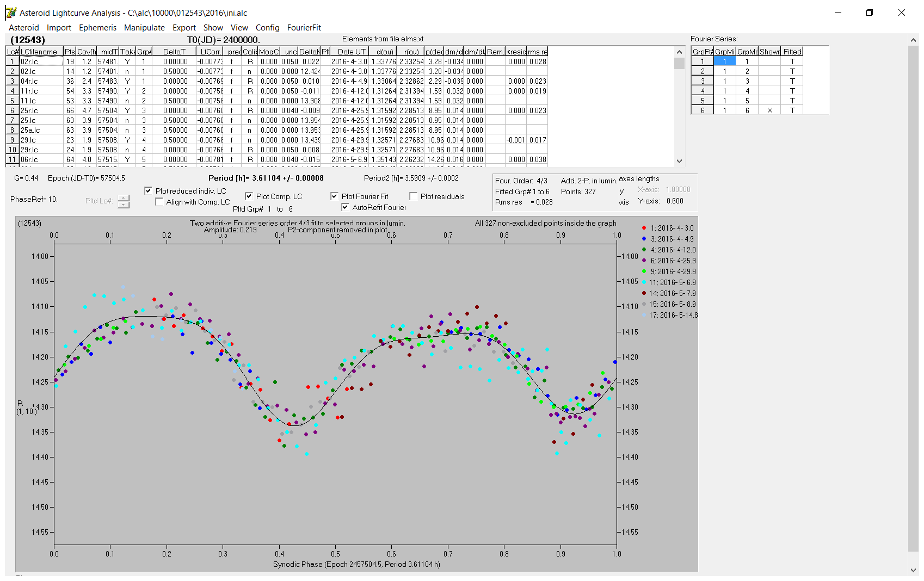This screenshot has width=924, height=581.
Task: Toggle Plot Comp. LC checkbox
Action: (x=249, y=196)
